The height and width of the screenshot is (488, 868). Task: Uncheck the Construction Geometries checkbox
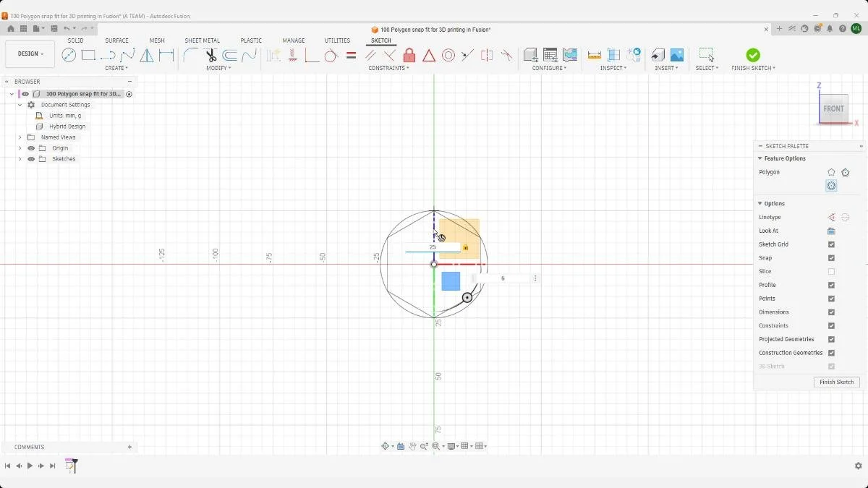pos(831,353)
